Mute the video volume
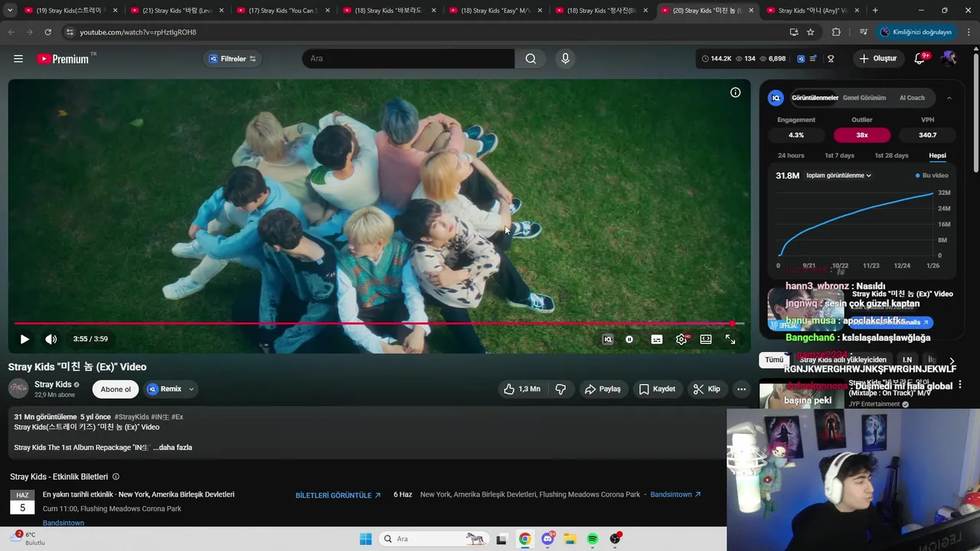The height and width of the screenshot is (551, 980). click(51, 339)
